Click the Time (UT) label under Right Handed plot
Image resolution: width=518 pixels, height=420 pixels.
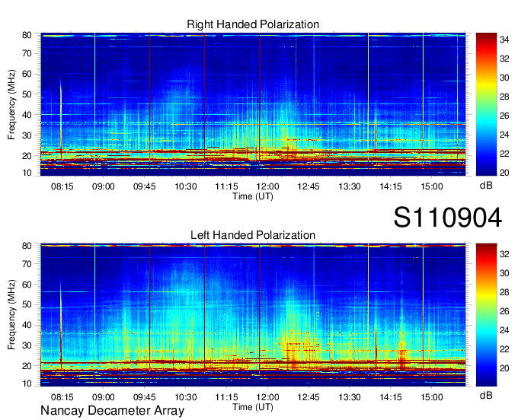click(x=253, y=196)
